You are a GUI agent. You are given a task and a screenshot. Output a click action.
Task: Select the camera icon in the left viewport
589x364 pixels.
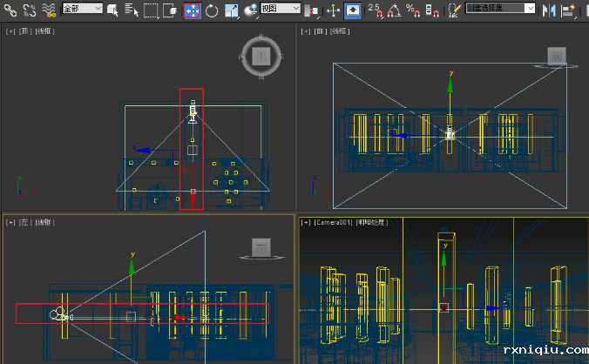(x=60, y=314)
